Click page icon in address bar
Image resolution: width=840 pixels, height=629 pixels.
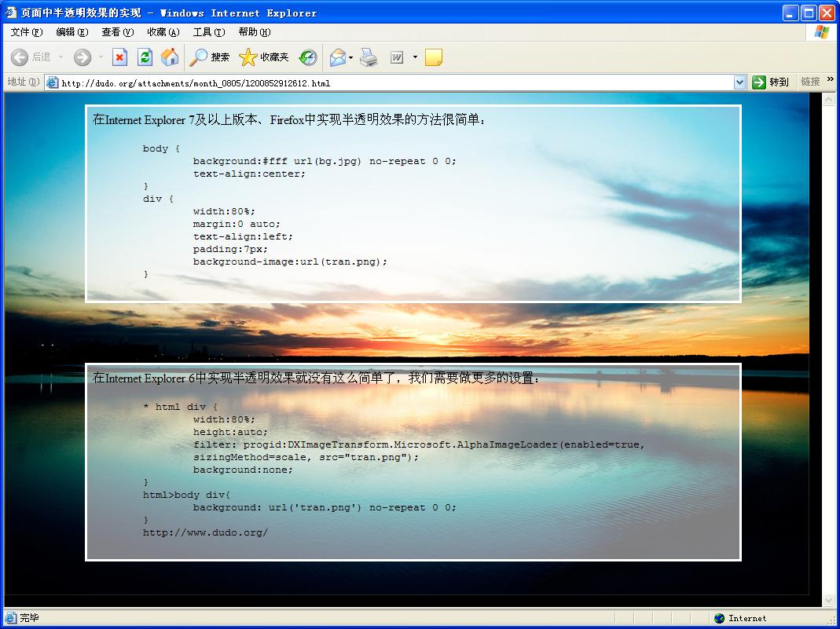[x=52, y=82]
